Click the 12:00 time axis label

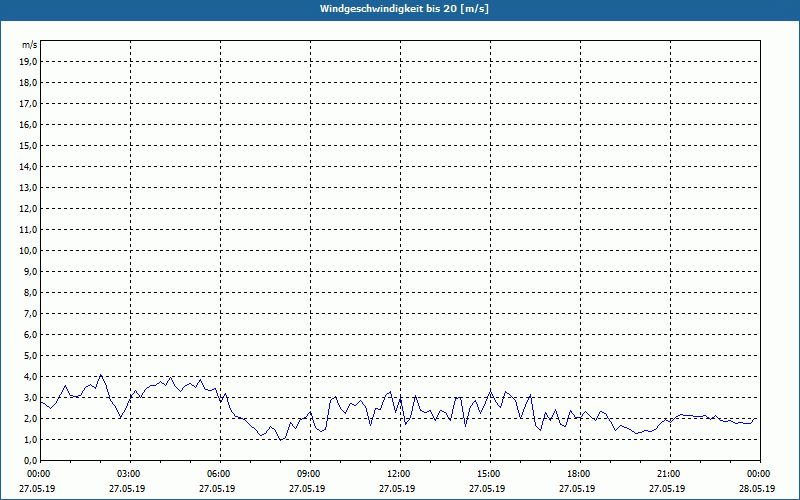[x=400, y=474]
